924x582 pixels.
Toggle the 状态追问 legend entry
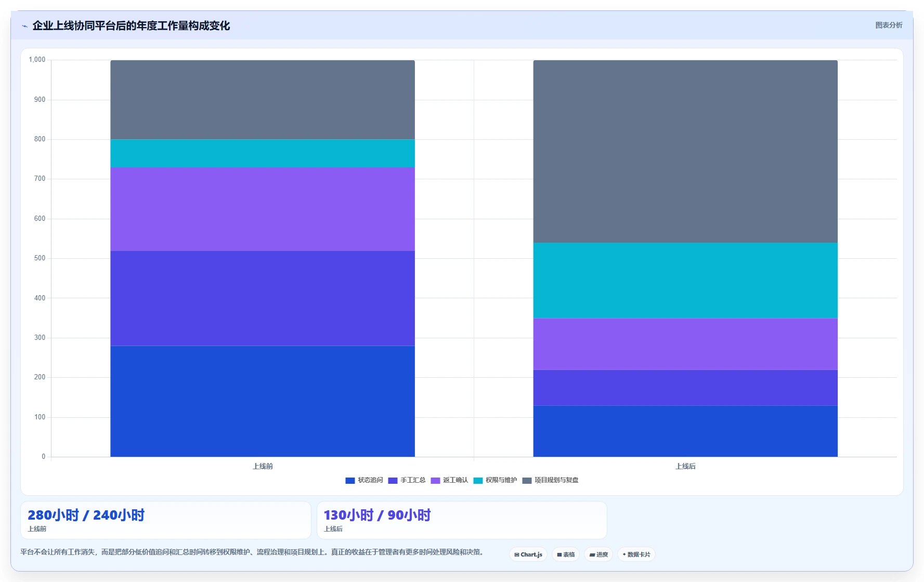point(364,480)
